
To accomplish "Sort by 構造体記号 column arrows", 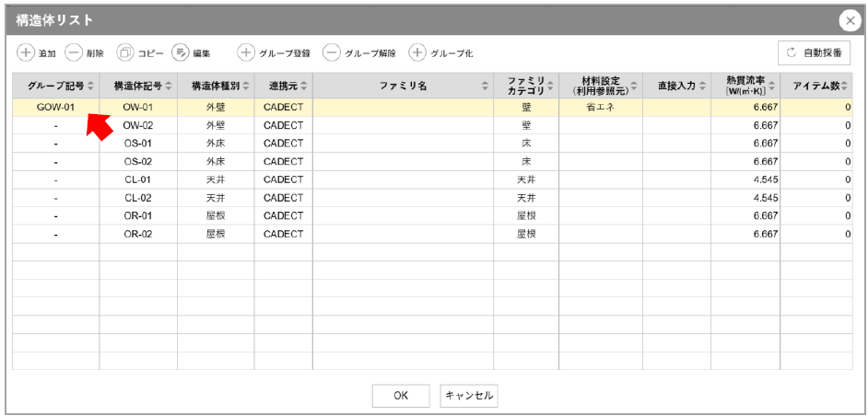I will point(169,86).
